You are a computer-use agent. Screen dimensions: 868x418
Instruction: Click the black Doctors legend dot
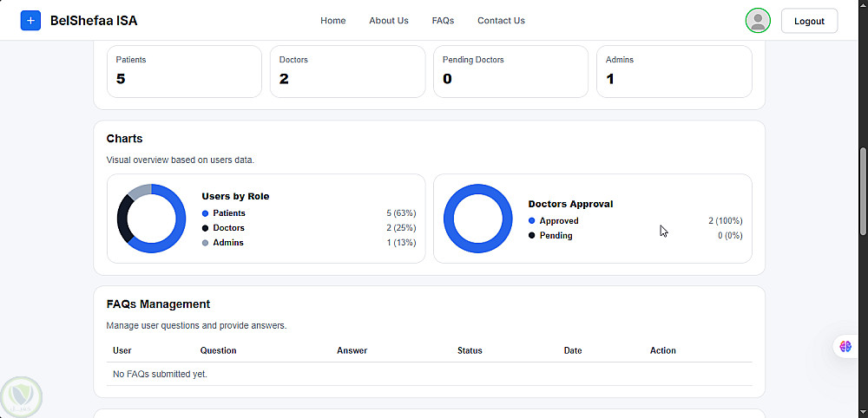pyautogui.click(x=206, y=228)
